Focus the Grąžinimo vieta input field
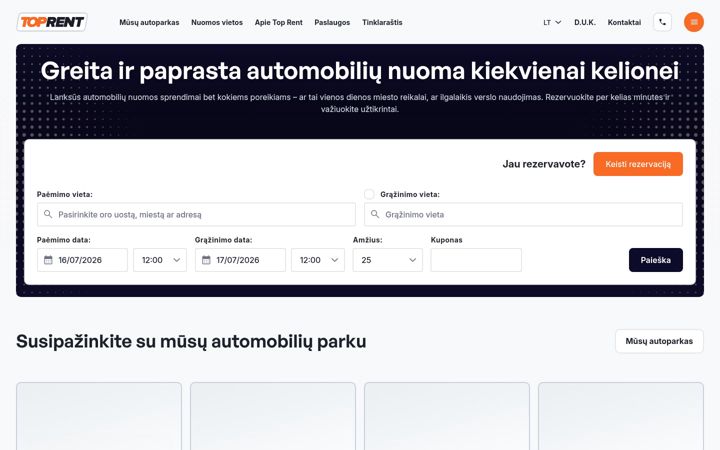Viewport: 720px width, 450px height. click(x=523, y=214)
